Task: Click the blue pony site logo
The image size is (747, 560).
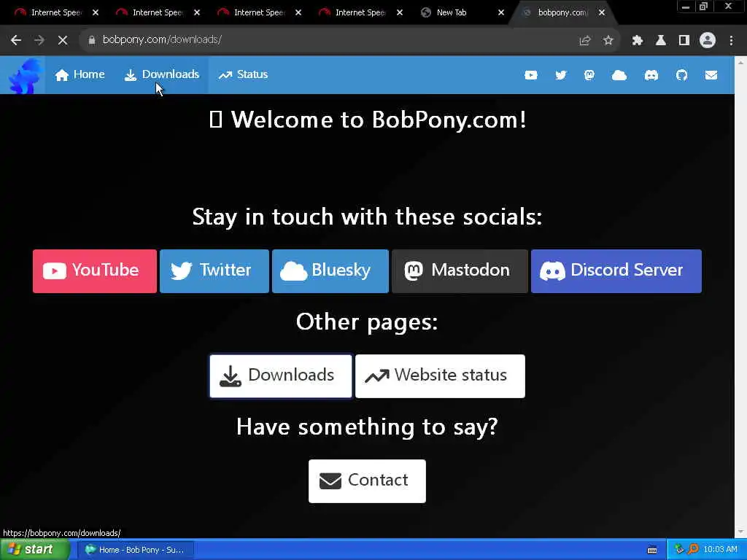Action: coord(24,75)
